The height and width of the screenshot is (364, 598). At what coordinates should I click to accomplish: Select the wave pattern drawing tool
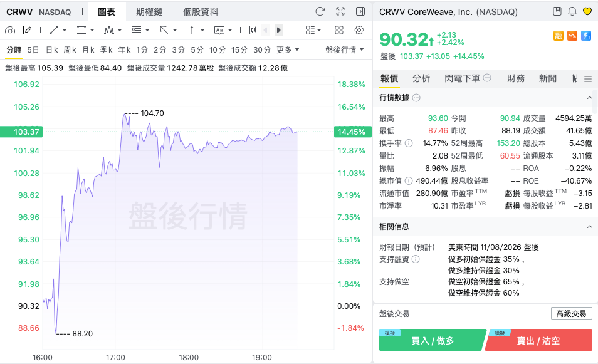[108, 30]
